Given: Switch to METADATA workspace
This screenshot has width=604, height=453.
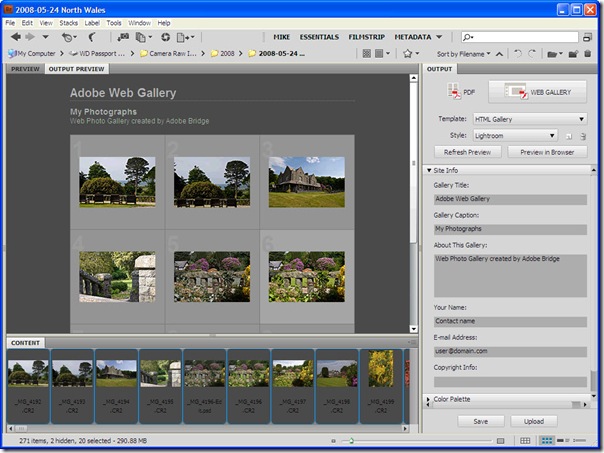Looking at the screenshot, I should click(x=413, y=37).
